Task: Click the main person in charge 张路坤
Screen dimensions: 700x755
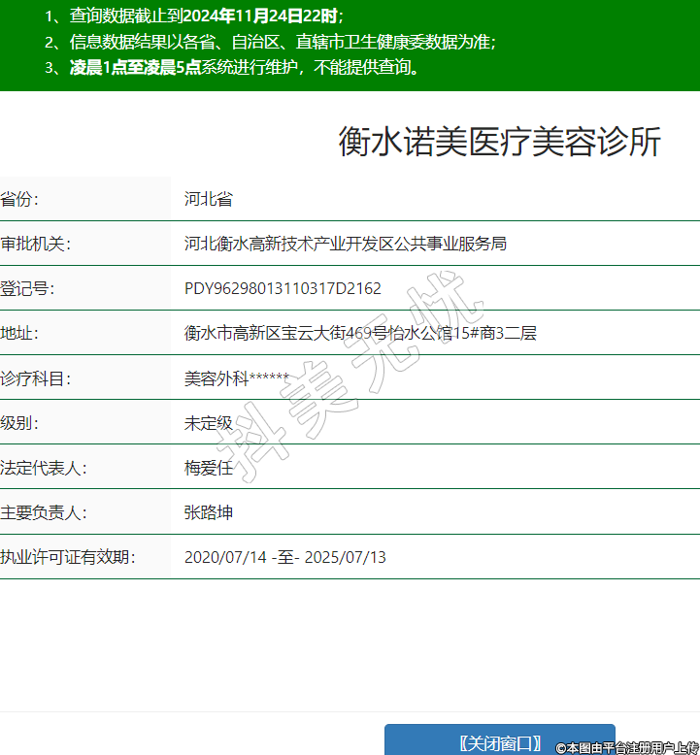Action: pyautogui.click(x=209, y=512)
